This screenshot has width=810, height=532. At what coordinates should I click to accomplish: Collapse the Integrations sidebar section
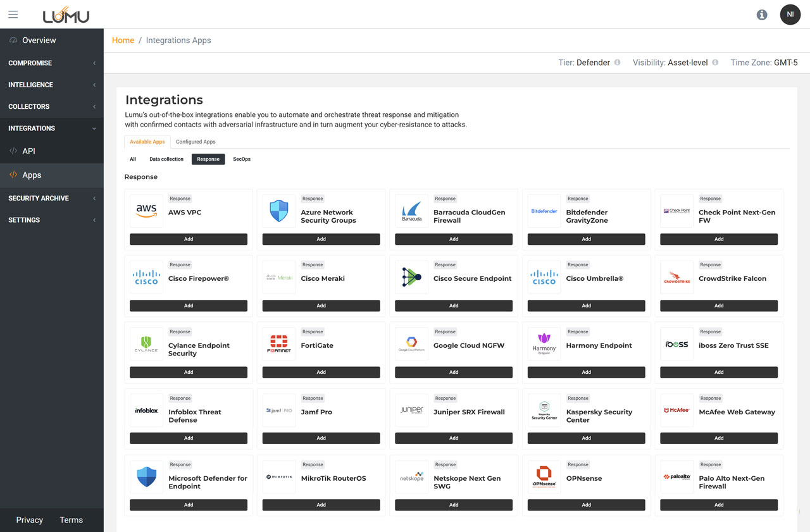pos(51,128)
